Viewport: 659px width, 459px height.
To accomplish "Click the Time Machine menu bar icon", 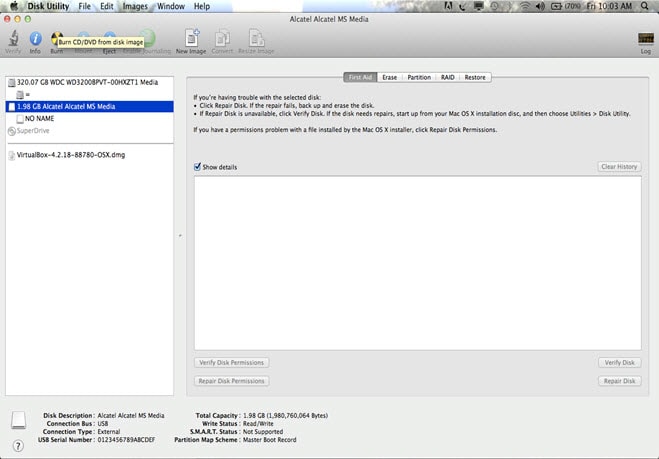I will (x=495, y=6).
